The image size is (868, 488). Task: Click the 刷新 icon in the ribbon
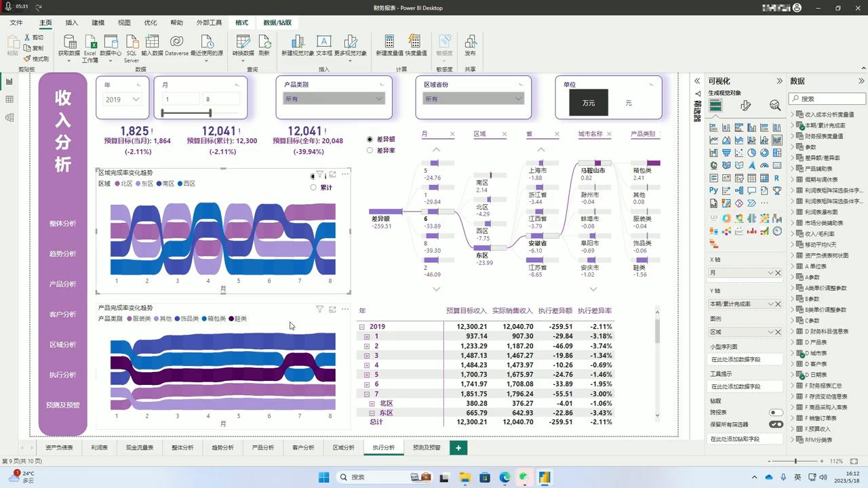(264, 43)
